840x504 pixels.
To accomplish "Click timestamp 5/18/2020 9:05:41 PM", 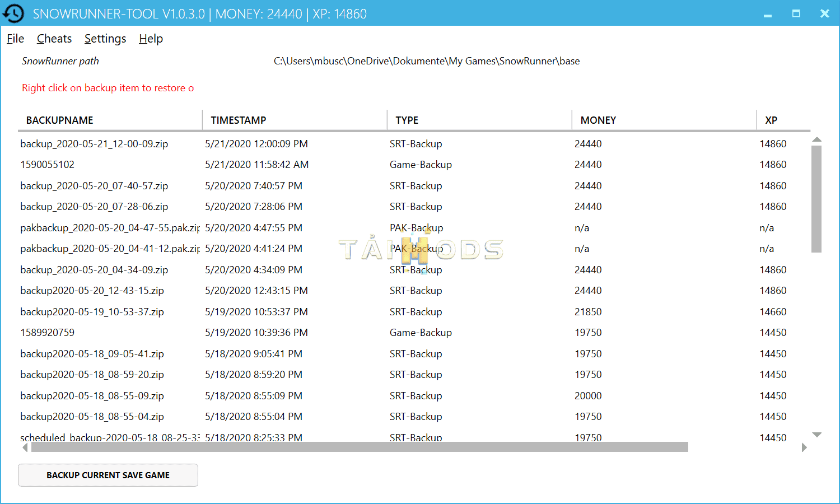I will tap(254, 354).
